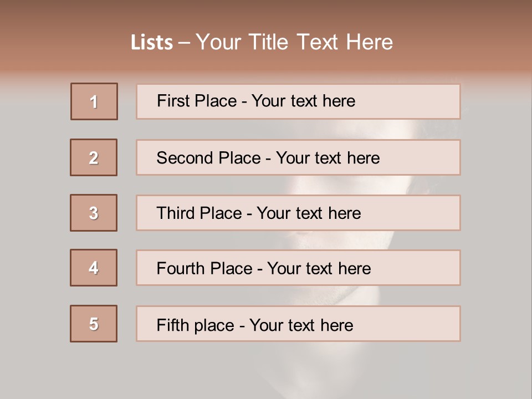The image size is (532, 399).
Task: Select the number 5 box
Action: click(94, 324)
